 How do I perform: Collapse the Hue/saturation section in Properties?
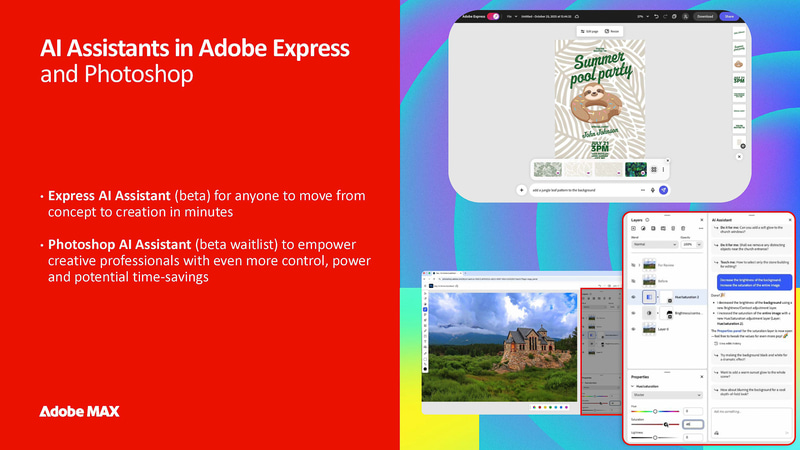(x=633, y=386)
